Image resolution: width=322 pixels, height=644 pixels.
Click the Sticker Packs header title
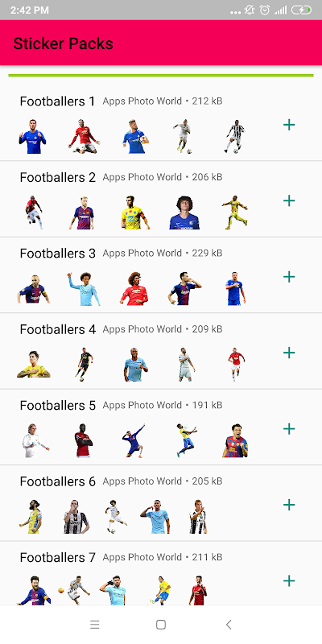tap(64, 43)
